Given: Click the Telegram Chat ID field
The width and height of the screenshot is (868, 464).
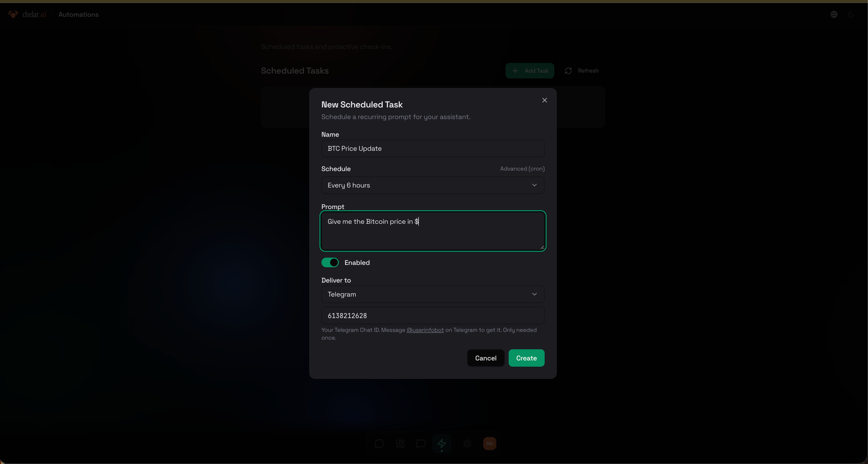Looking at the screenshot, I should click(x=433, y=316).
